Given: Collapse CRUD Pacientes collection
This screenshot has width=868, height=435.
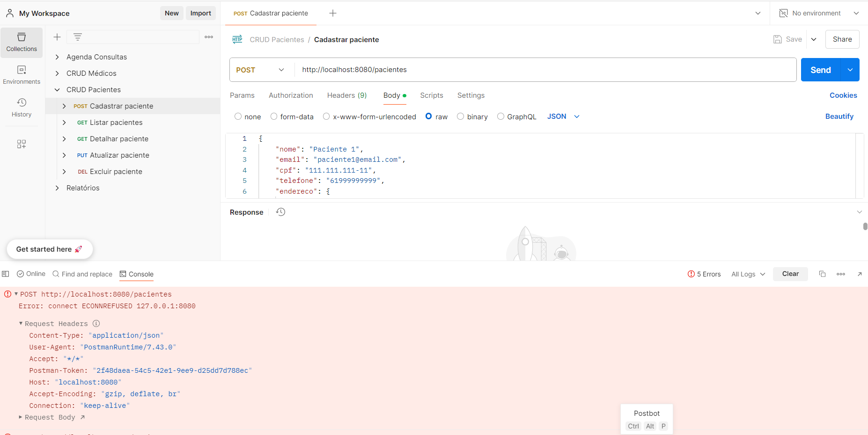Looking at the screenshot, I should tap(57, 90).
